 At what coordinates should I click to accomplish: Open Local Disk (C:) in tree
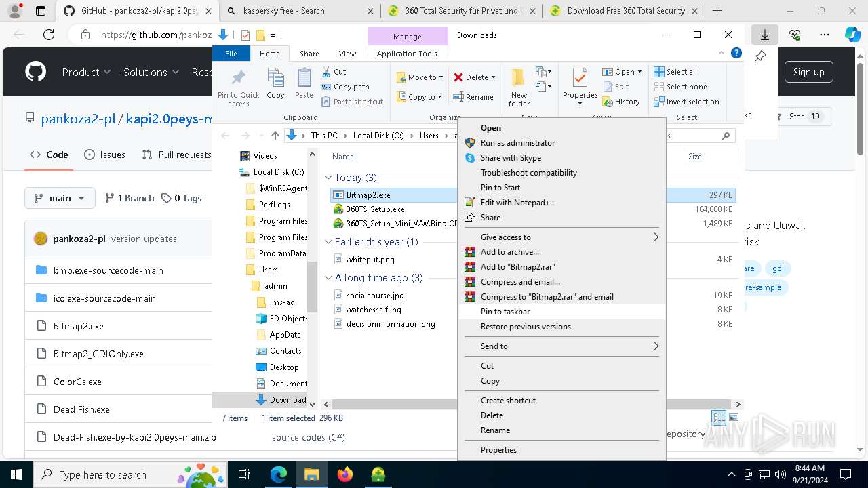click(278, 172)
